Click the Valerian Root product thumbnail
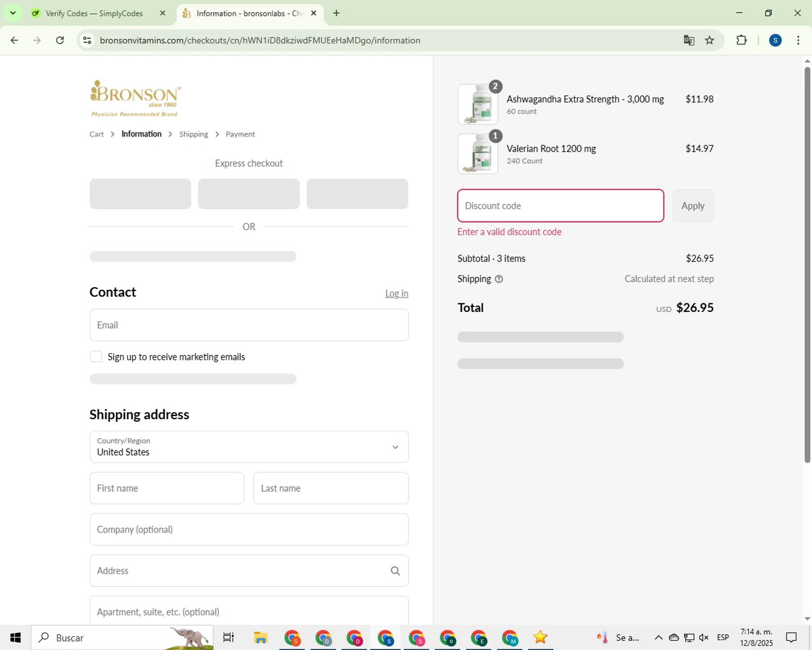Image resolution: width=812 pixels, height=650 pixels. pyautogui.click(x=478, y=154)
